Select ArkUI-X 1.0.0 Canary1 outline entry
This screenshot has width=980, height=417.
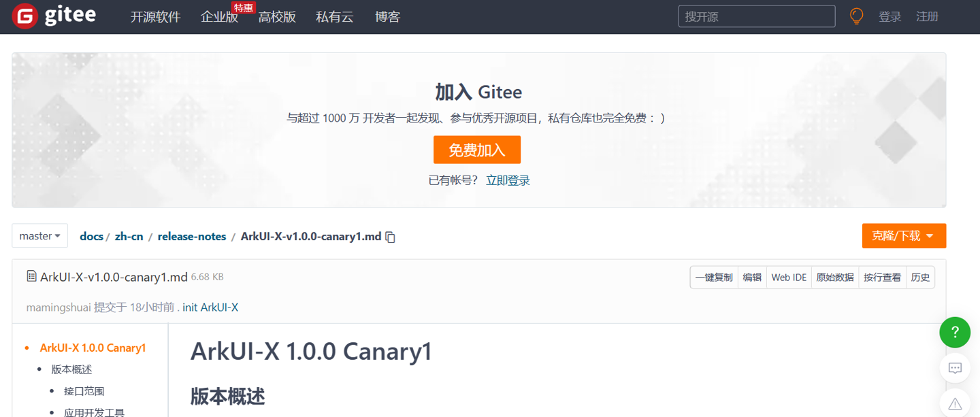93,348
